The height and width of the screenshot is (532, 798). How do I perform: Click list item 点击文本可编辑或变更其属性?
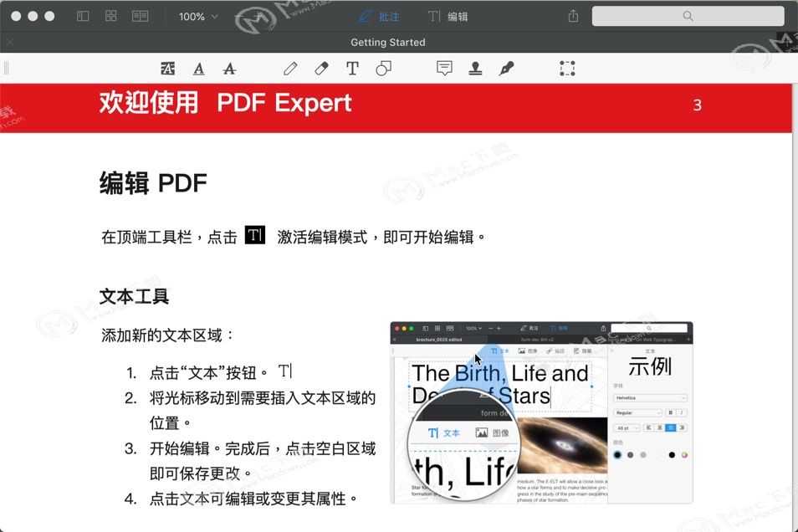click(x=254, y=499)
